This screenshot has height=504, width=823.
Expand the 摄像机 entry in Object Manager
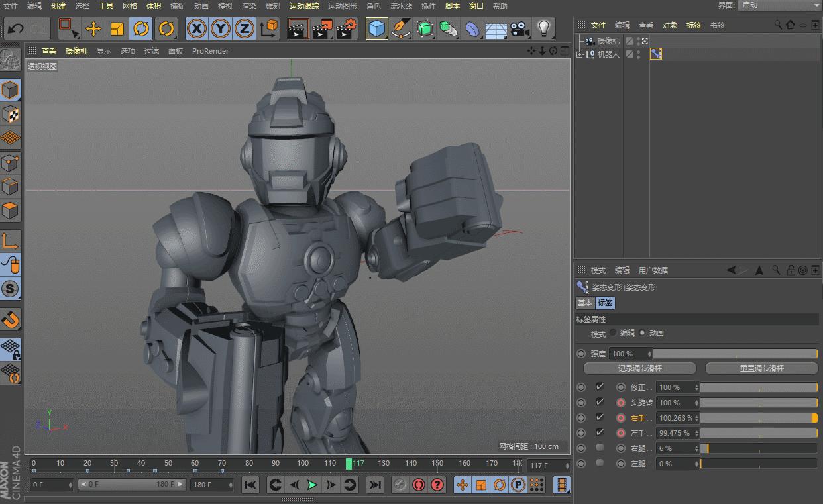(580, 40)
